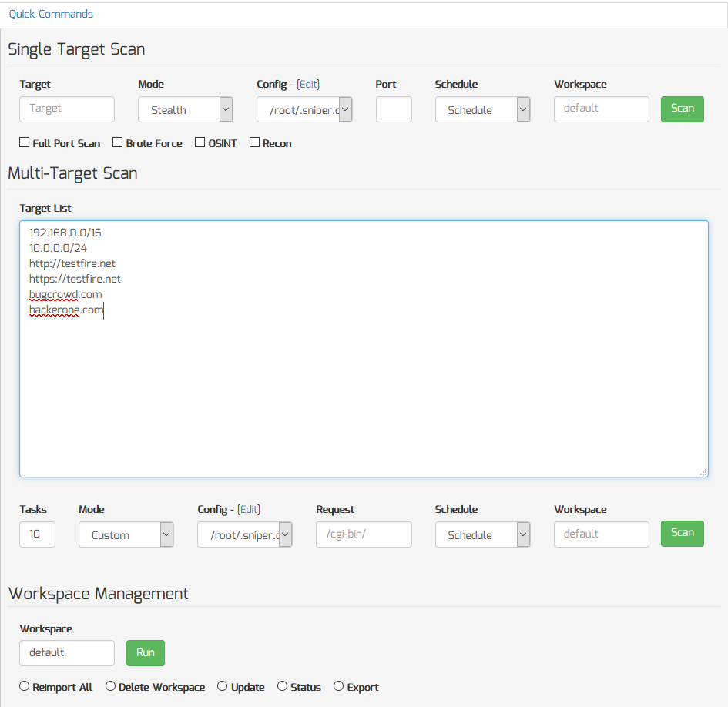The image size is (728, 707).
Task: Click Multi-Target Scan Workspace field
Action: pyautogui.click(x=601, y=534)
